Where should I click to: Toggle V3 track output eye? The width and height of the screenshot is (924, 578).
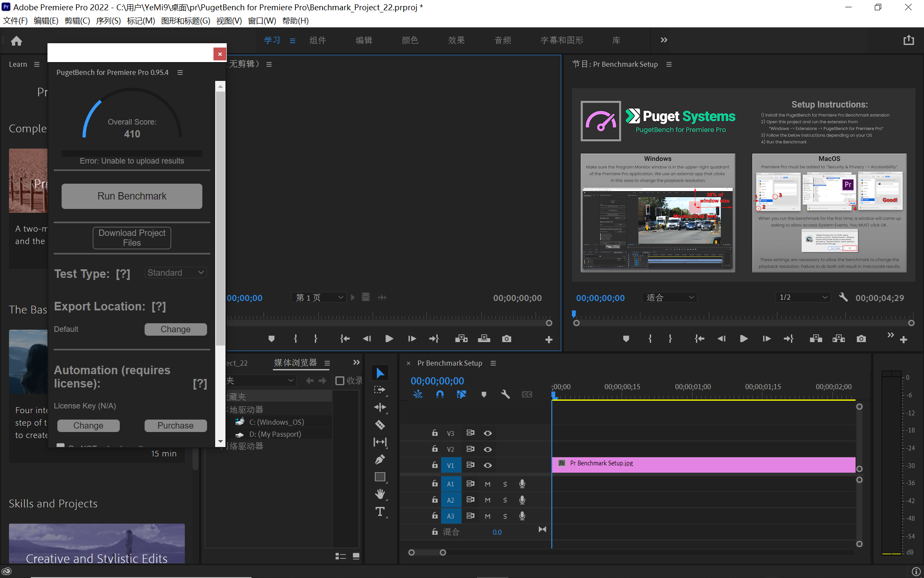coord(488,433)
